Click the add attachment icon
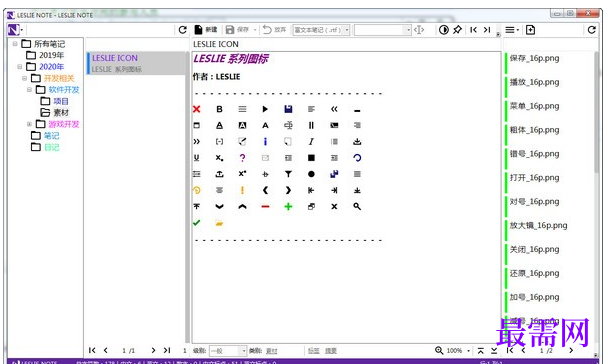This screenshot has height=364, width=608. pos(530,30)
